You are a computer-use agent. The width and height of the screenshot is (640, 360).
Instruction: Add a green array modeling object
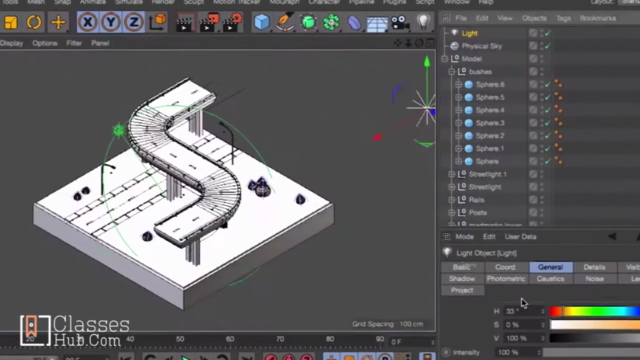(331, 22)
